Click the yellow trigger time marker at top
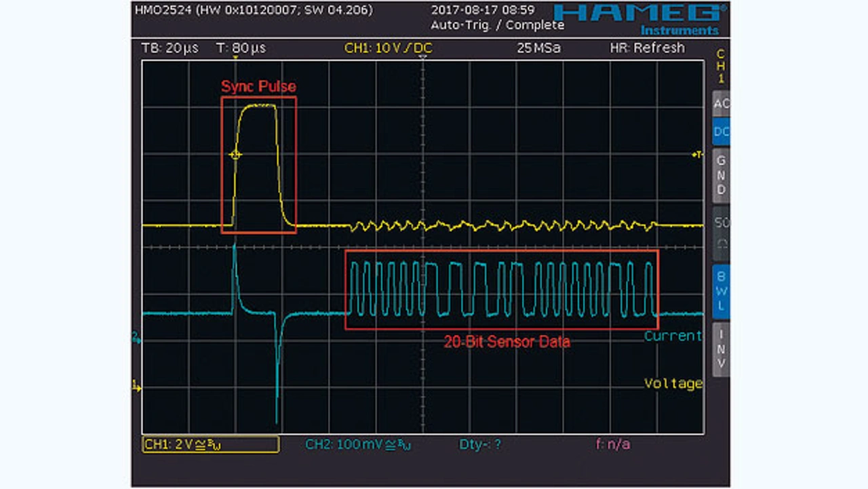 (x=235, y=58)
